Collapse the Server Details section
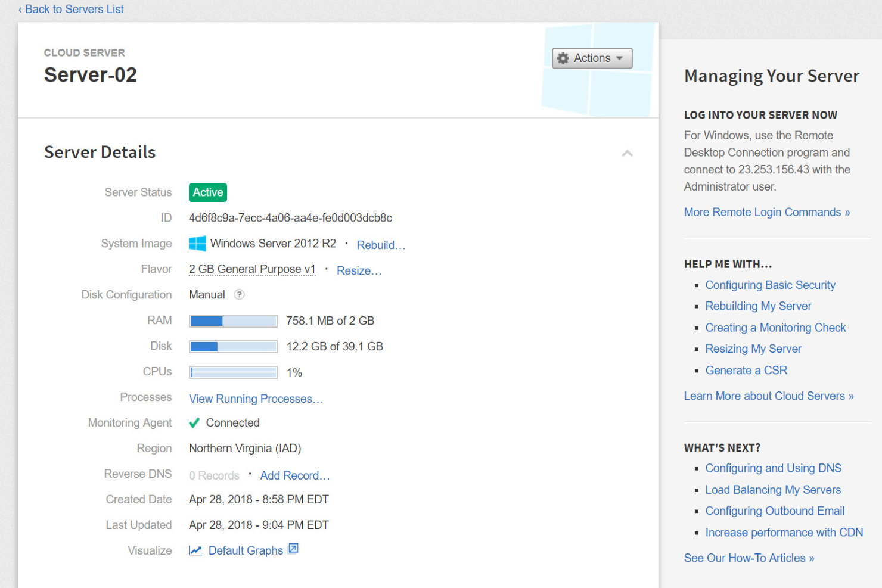The image size is (882, 588). tap(627, 153)
